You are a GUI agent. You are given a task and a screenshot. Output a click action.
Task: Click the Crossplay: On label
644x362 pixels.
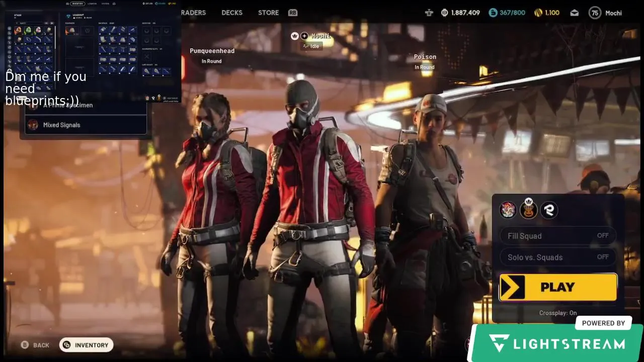tap(558, 313)
